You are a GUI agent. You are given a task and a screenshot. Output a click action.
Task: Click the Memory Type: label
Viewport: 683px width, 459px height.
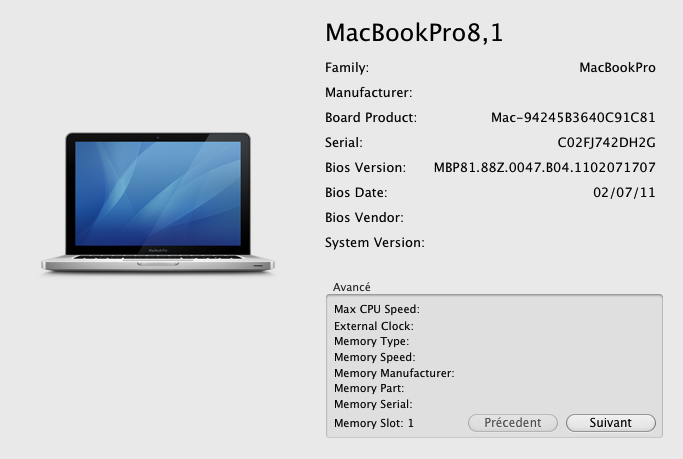click(x=372, y=341)
